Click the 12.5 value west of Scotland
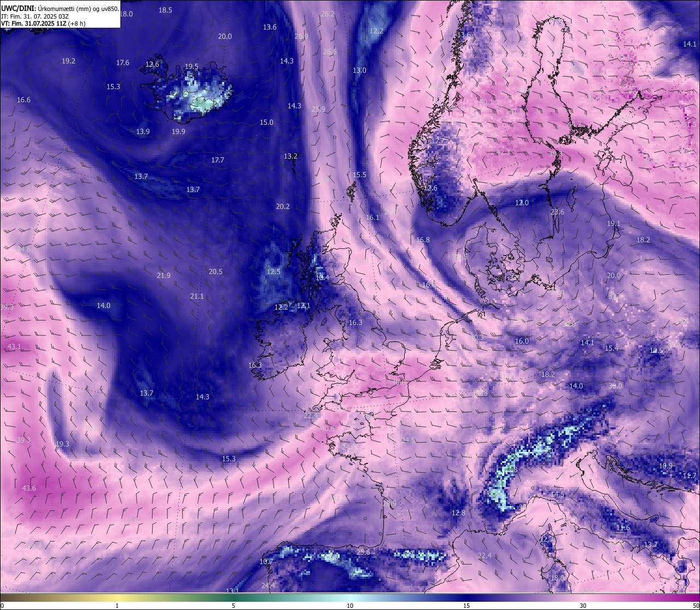 [273, 271]
